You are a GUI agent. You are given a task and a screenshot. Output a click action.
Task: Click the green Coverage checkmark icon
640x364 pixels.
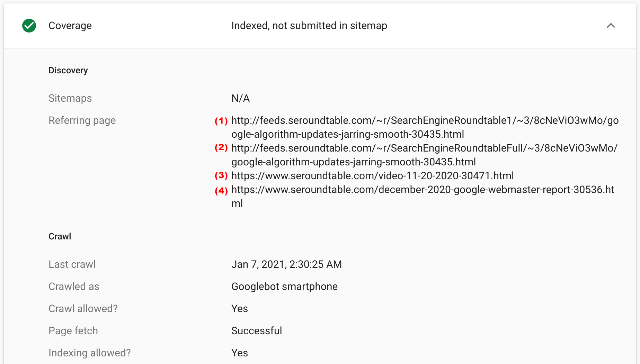tap(29, 26)
